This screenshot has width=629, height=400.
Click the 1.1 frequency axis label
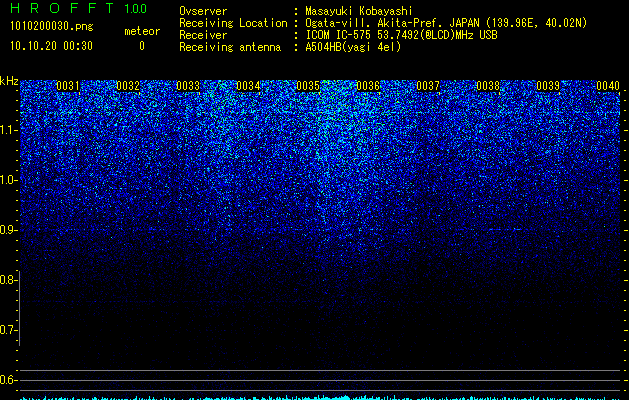8,130
